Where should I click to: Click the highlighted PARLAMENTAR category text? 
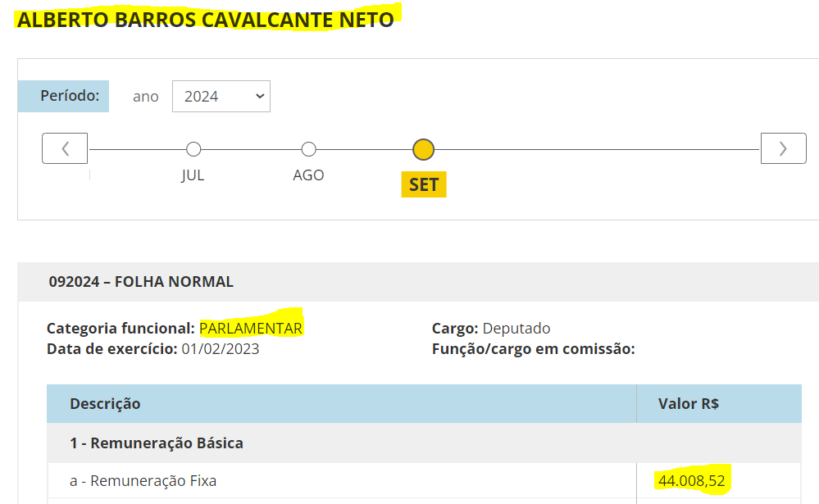(251, 329)
